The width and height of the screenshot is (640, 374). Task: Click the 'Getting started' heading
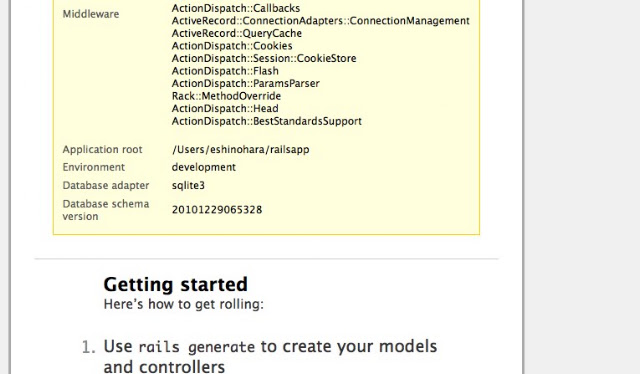point(176,285)
